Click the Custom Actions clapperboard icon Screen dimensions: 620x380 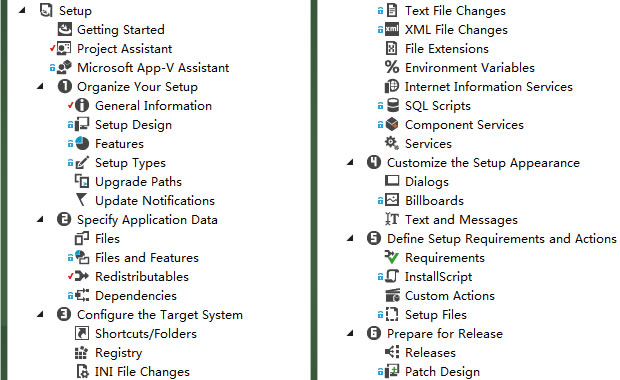click(x=392, y=295)
